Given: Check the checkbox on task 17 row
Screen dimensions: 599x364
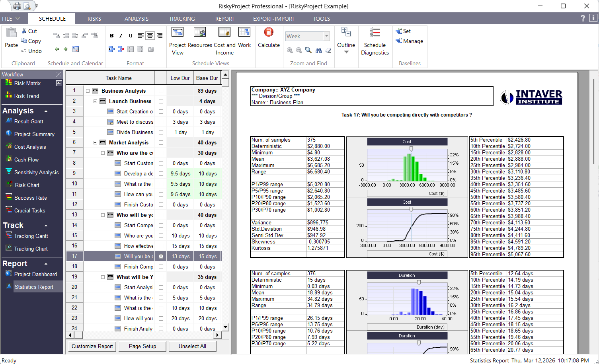Looking at the screenshot, I should pyautogui.click(x=161, y=256).
